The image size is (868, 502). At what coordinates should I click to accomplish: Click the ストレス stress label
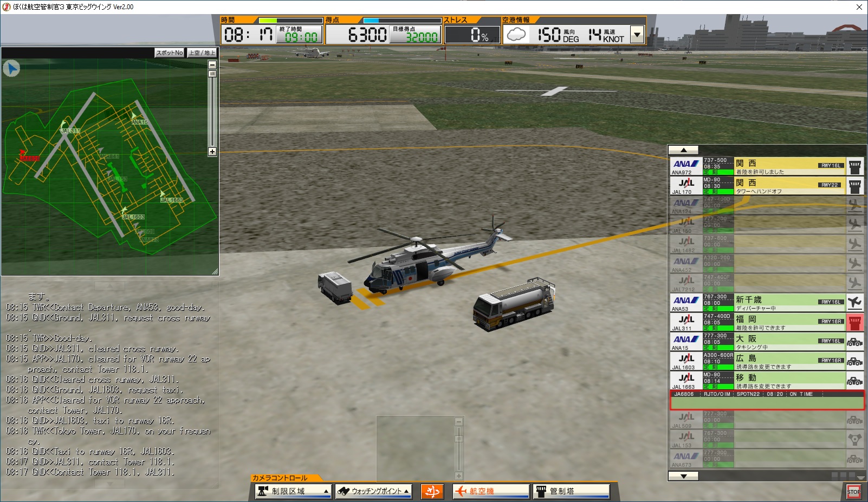[x=456, y=20]
